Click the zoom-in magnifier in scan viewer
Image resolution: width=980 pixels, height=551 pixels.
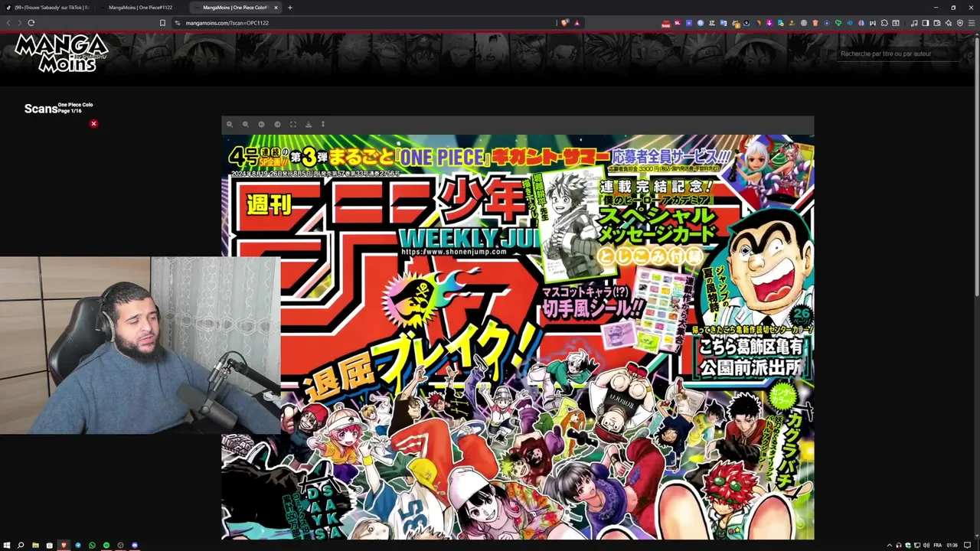(x=230, y=124)
